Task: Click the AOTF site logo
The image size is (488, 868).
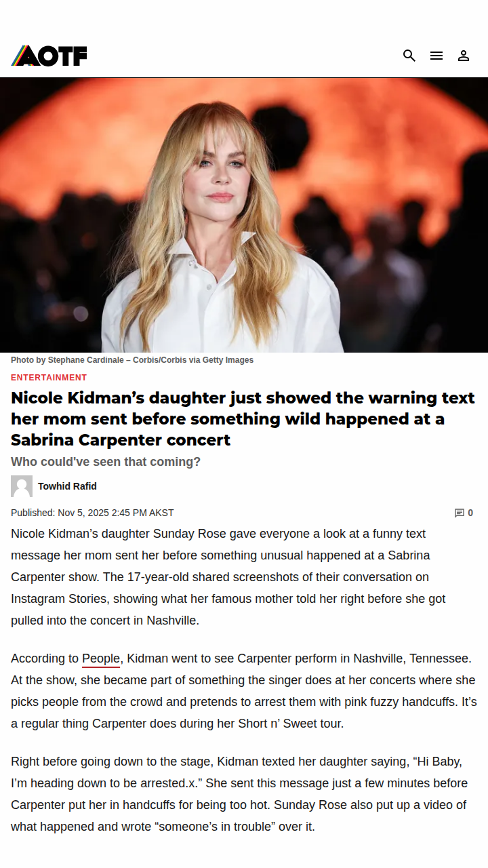Action: [49, 56]
